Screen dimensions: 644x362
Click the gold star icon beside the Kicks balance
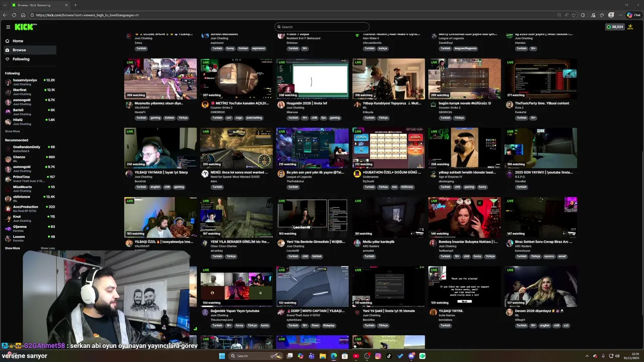tap(630, 27)
